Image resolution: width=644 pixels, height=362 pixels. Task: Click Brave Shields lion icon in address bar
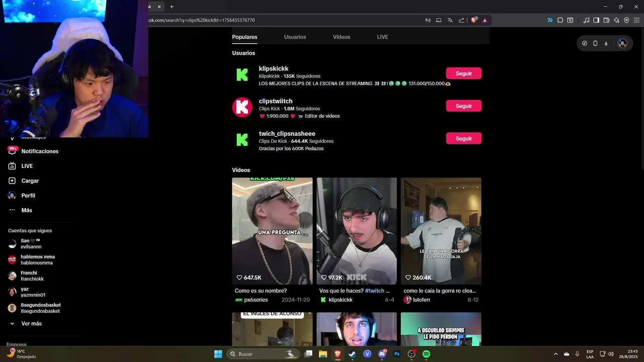pyautogui.click(x=473, y=20)
